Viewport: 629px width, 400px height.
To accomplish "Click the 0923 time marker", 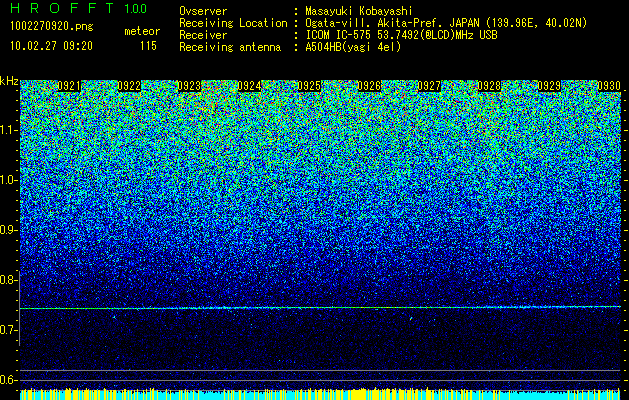I will 189,86.
